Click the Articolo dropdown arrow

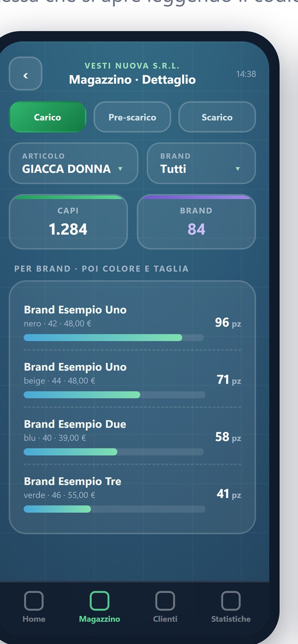(120, 169)
